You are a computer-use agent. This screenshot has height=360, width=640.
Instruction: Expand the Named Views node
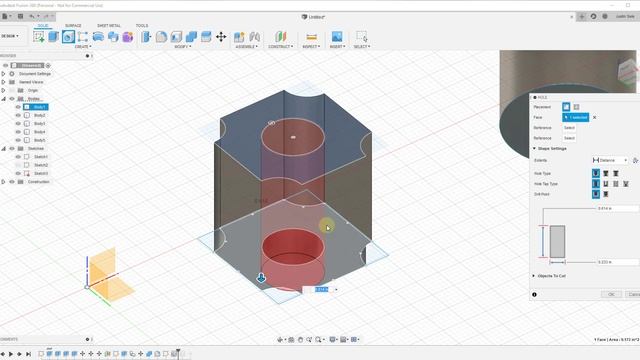[x=3, y=82]
